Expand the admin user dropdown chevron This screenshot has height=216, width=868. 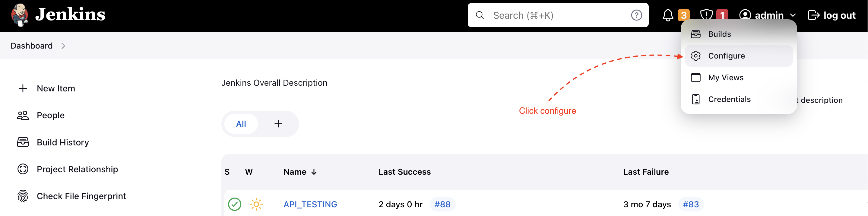point(793,15)
